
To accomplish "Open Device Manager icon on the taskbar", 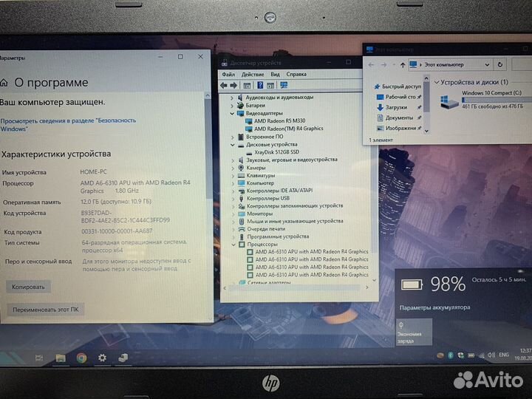I will (123, 358).
